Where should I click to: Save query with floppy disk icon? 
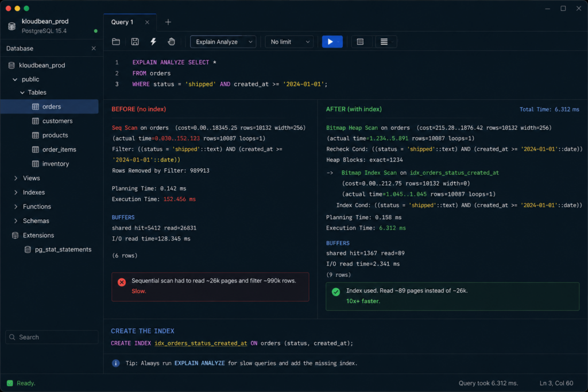pos(135,41)
